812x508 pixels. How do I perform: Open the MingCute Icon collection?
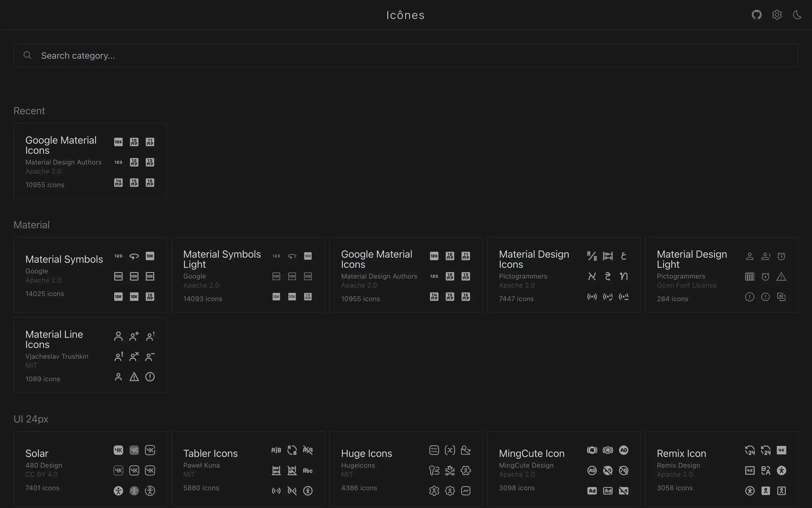coord(564,469)
